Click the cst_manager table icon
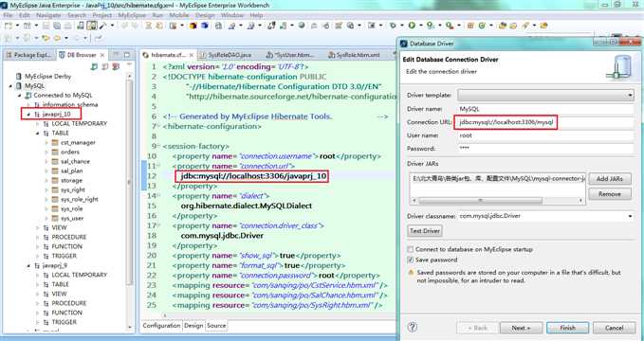 click(x=55, y=142)
